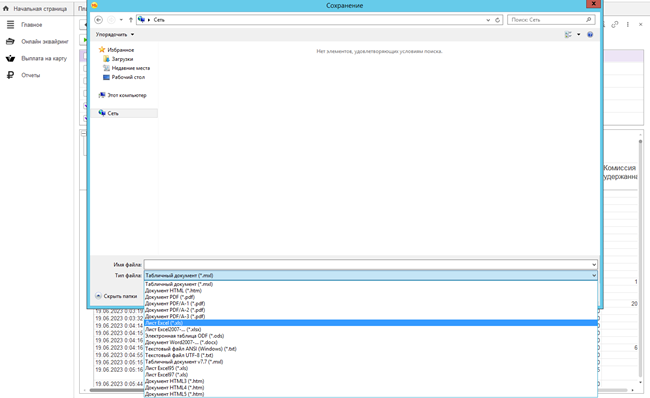This screenshot has width=650, height=398.
Task: Choose 'Текстовый файл UTF-8 (*.txt)' type
Action: tap(371, 355)
